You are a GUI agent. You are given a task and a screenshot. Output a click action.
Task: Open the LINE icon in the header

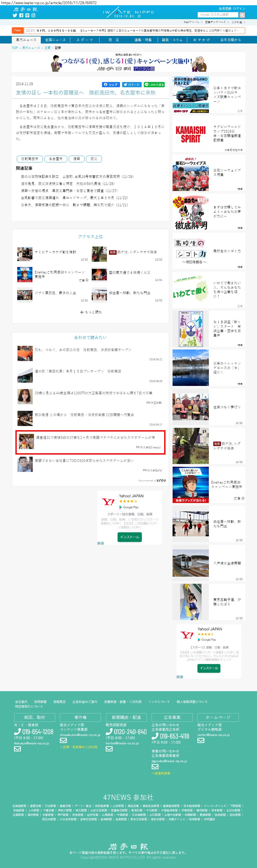[27, 15]
